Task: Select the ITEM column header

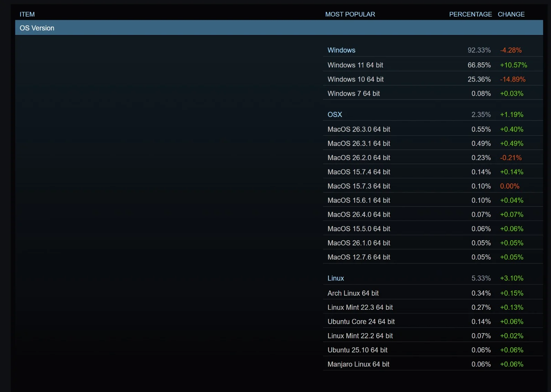Action: (27, 14)
